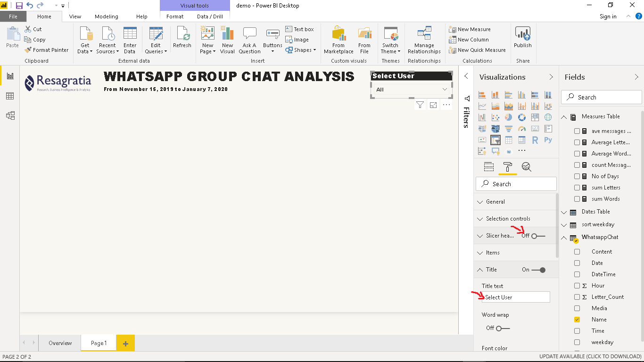Uncheck the Name field checkbox

(x=577, y=320)
